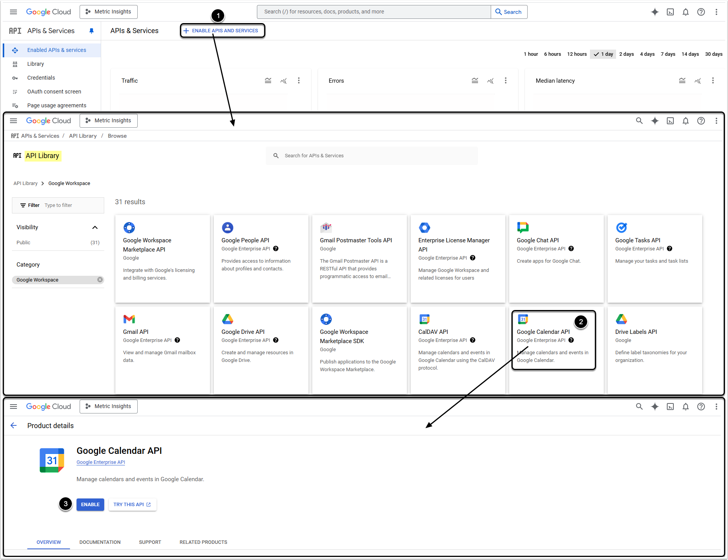The image size is (728, 560).
Task: Open Credentials in the sidebar
Action: [52, 78]
